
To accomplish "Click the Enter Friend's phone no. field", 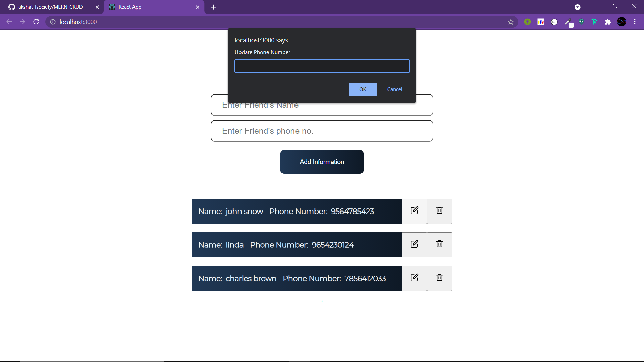I will pos(322,131).
